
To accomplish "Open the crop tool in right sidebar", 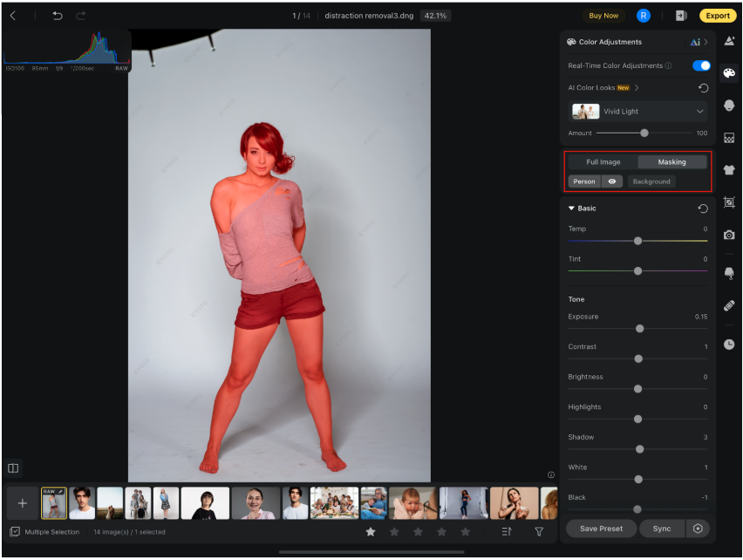I will [729, 202].
